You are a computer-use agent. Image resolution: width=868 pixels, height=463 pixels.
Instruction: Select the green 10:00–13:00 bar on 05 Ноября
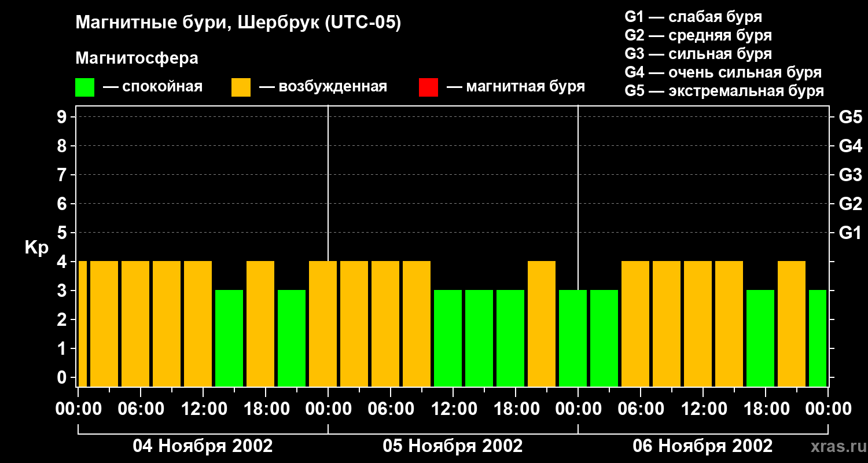pyautogui.click(x=448, y=338)
